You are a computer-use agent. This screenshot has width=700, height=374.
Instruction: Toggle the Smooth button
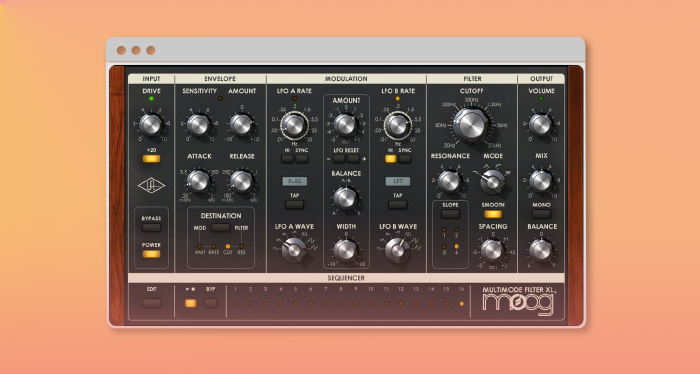click(x=493, y=214)
